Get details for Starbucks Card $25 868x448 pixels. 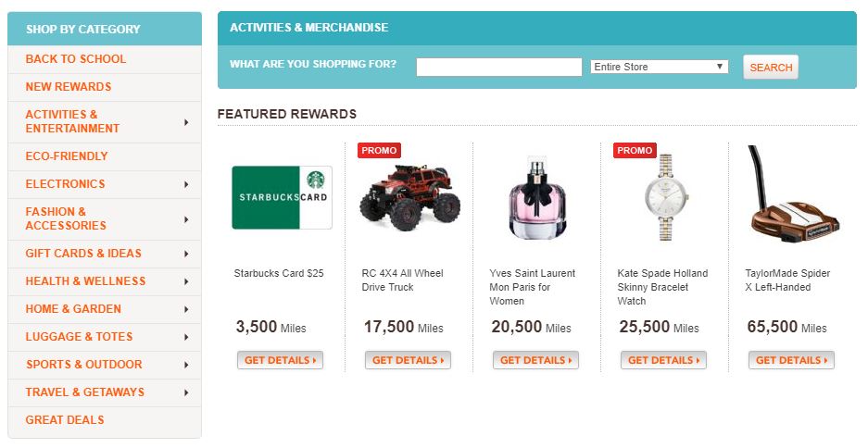click(x=280, y=360)
